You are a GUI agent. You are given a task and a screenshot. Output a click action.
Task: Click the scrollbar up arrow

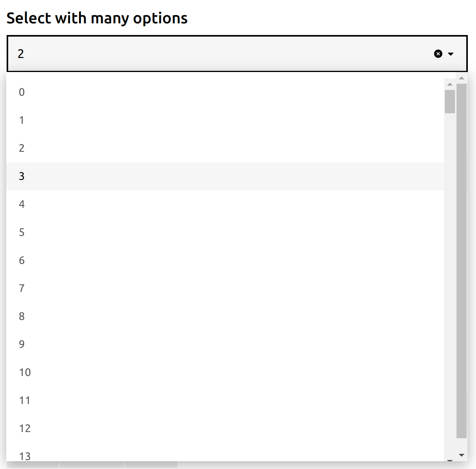(461, 77)
